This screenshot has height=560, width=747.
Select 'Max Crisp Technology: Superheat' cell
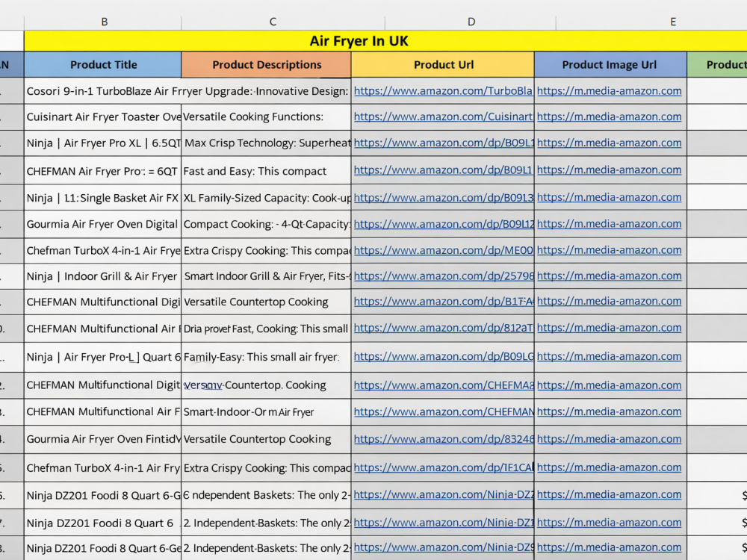click(267, 143)
